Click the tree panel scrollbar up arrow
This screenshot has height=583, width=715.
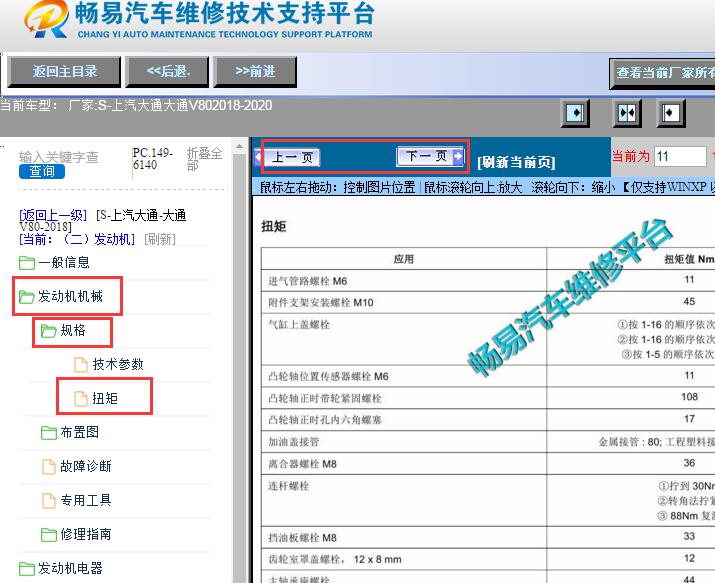pos(239,147)
